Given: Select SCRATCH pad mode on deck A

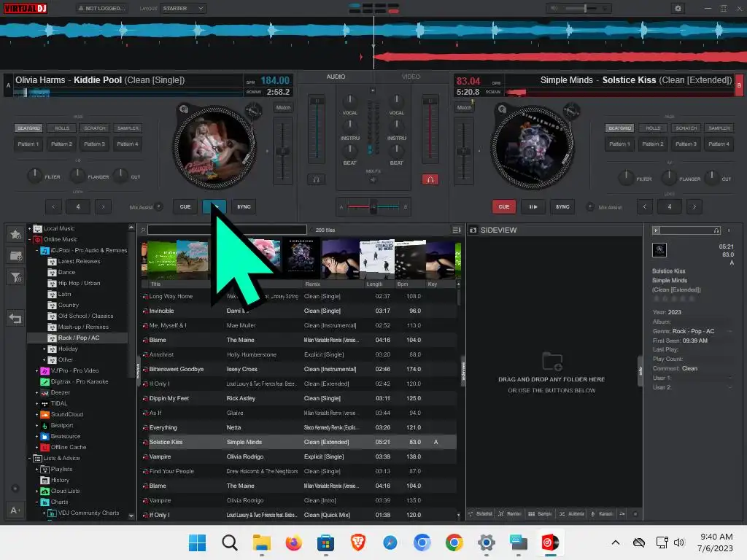Looking at the screenshot, I should (95, 128).
